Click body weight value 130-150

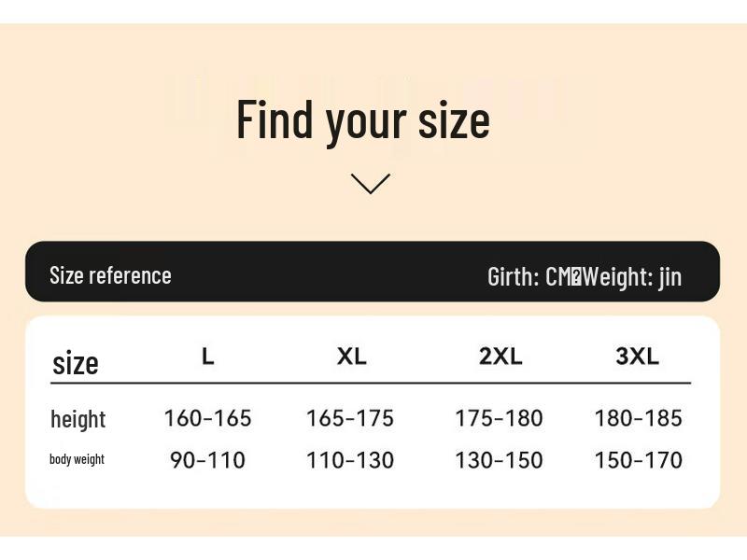(499, 460)
